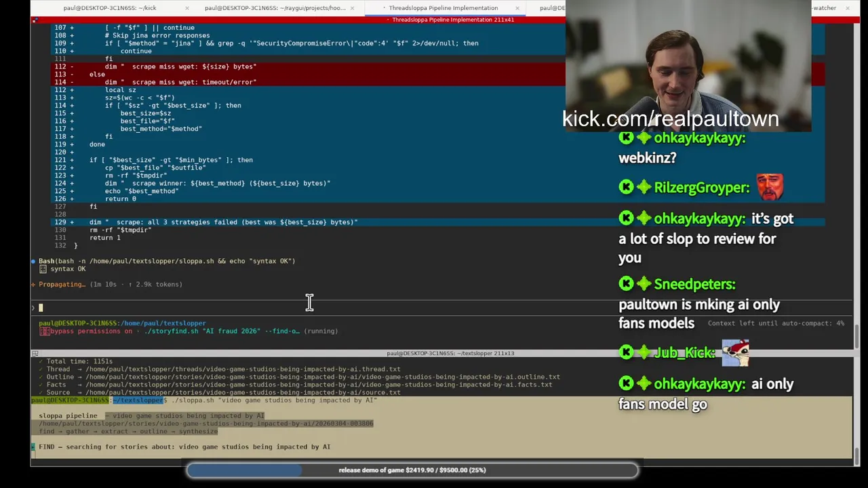Select the Threadsloppa Pipeline Implementation tab

(x=443, y=7)
